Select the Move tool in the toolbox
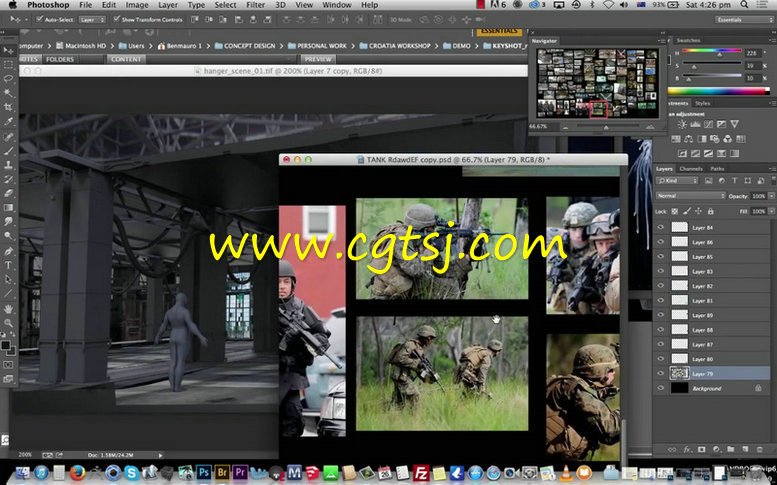777x485 pixels. pos(8,51)
